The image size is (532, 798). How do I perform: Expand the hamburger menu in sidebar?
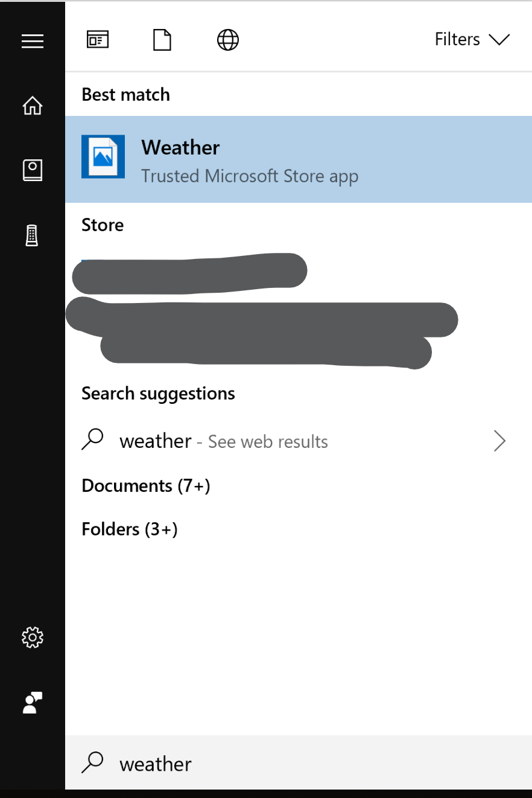[x=33, y=41]
